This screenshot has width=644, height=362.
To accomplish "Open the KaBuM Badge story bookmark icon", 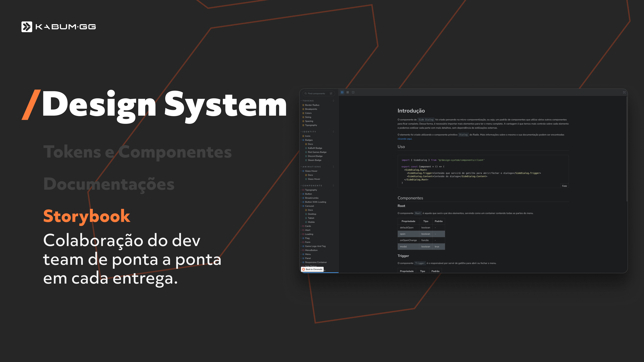I will (x=306, y=148).
